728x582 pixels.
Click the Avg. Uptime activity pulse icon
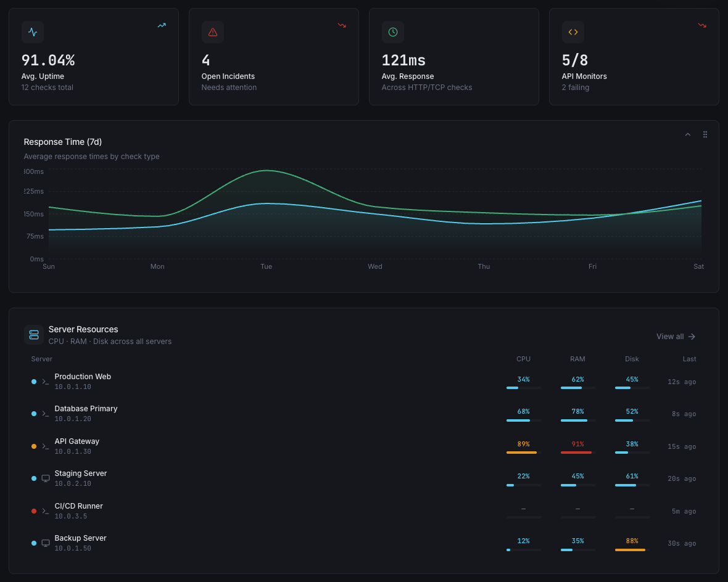[33, 31]
